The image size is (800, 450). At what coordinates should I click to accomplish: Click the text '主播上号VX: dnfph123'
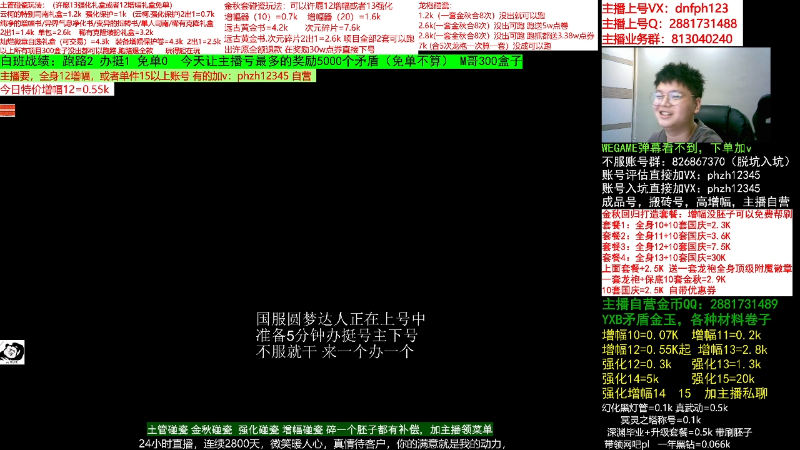tap(665, 8)
